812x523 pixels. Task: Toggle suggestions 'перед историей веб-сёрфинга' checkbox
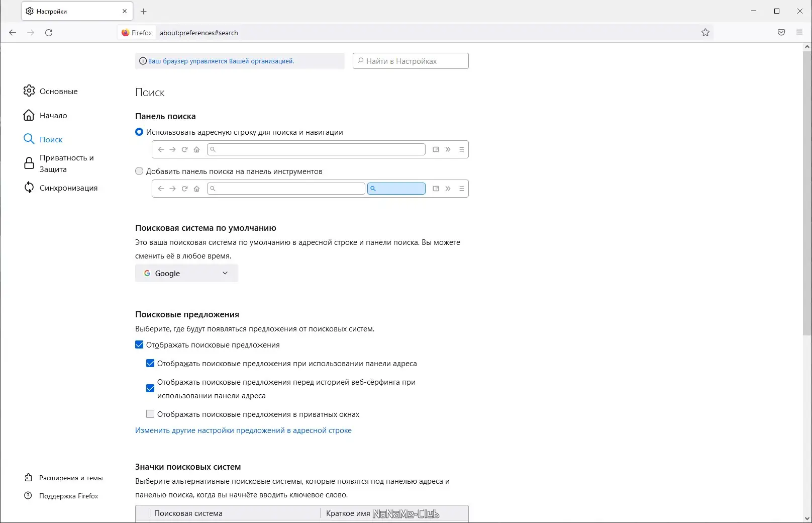[x=150, y=388]
